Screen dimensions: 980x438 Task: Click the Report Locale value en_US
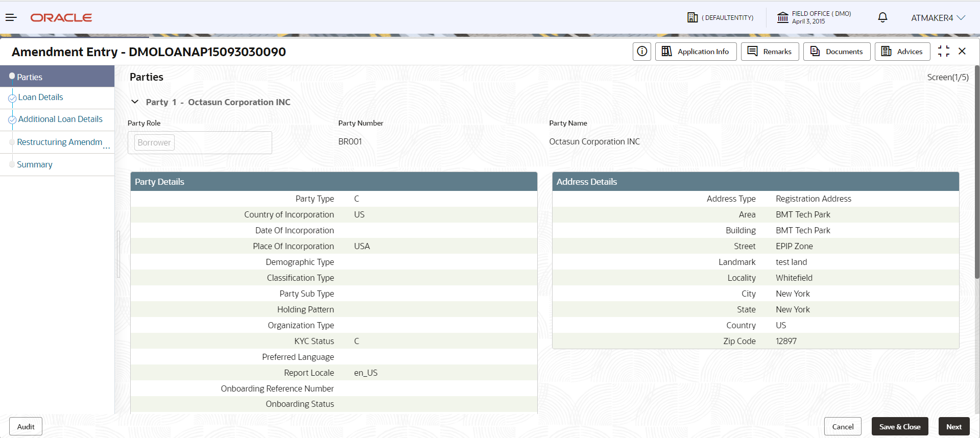point(366,373)
